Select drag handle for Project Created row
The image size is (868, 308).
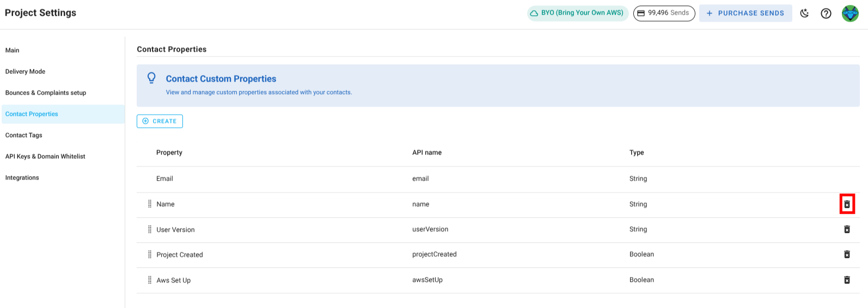pyautogui.click(x=150, y=254)
